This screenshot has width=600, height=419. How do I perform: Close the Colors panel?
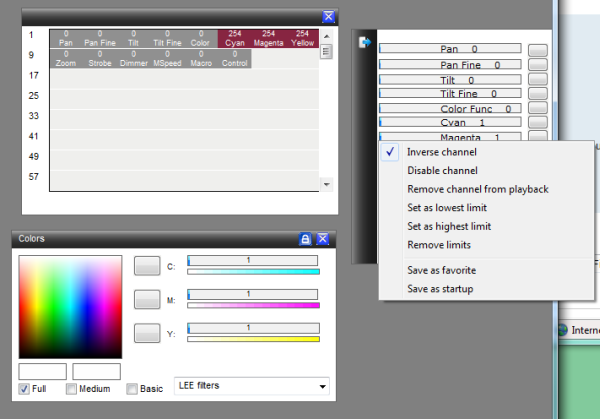pyautogui.click(x=323, y=239)
